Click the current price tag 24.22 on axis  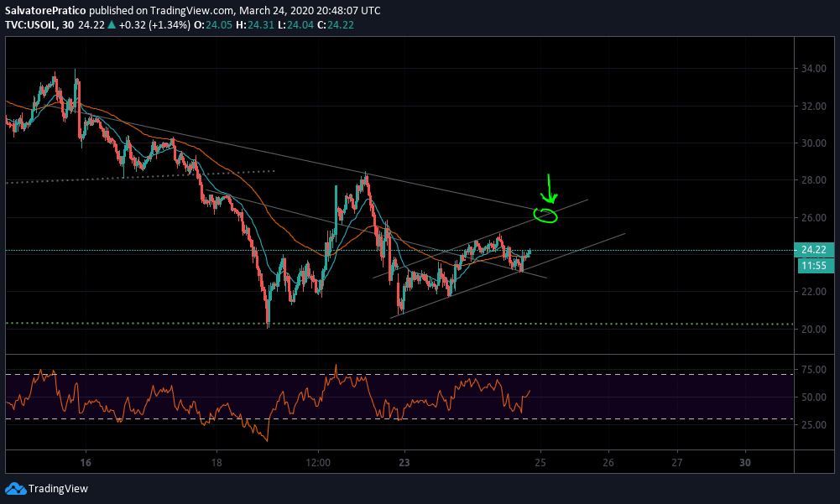[814, 250]
